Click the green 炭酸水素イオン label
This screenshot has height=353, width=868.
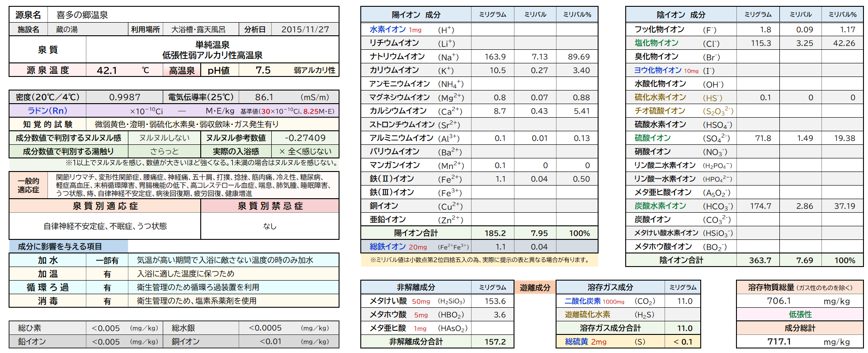click(x=660, y=206)
